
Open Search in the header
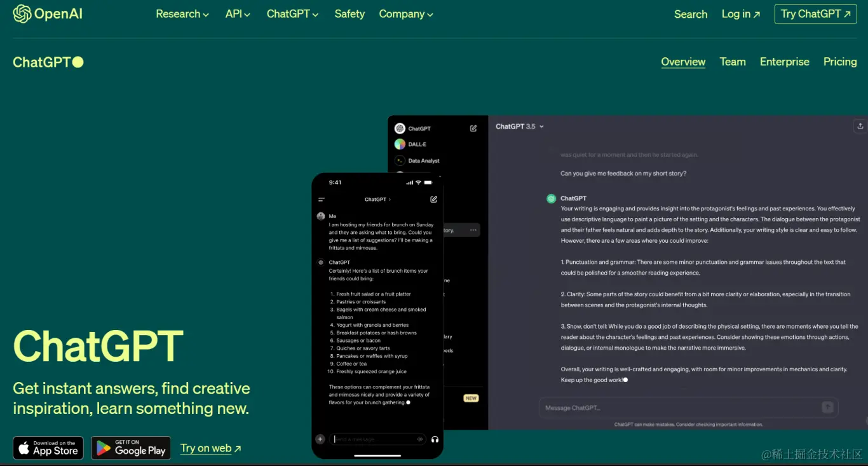[691, 14]
